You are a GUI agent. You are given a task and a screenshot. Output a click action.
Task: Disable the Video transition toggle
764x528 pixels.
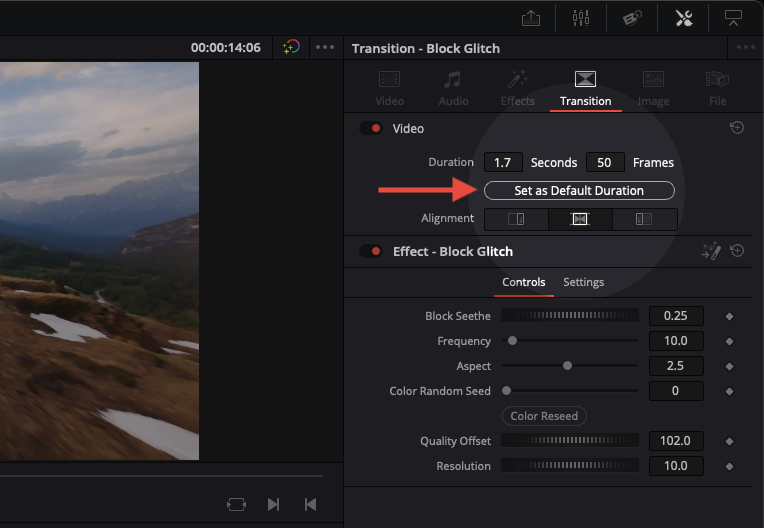(x=371, y=129)
